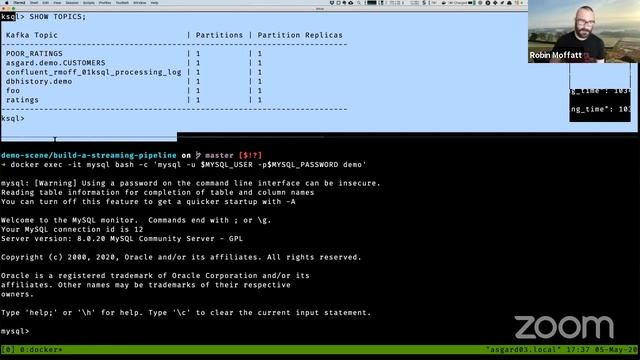
Task: Click the Spotlight search magnifier icon
Action: coord(359,3)
